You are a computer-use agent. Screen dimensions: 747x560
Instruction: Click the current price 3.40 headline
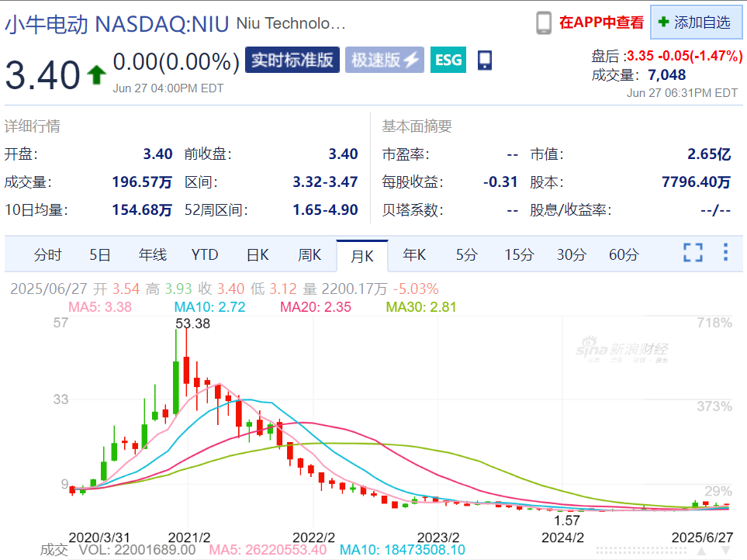click(x=43, y=74)
